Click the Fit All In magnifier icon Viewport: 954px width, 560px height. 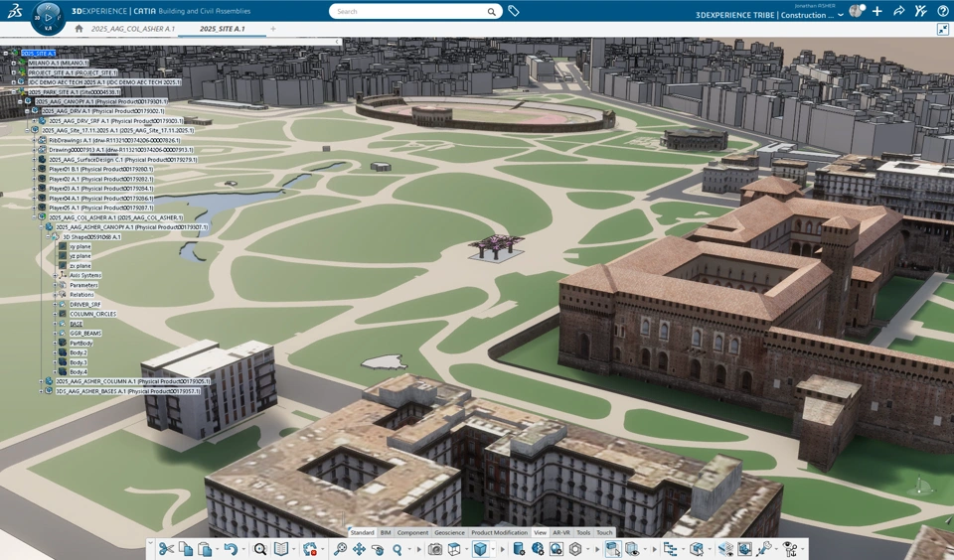click(x=340, y=549)
